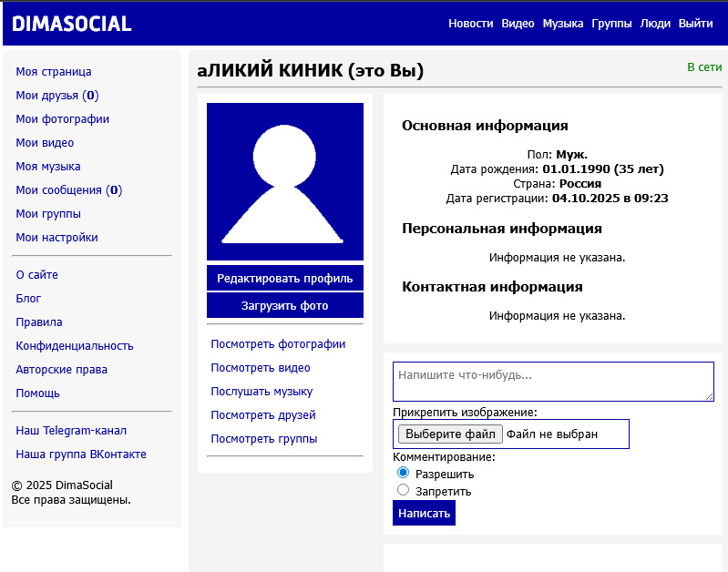Open Конфиденциальность sidebar link
This screenshot has width=728, height=572.
[x=75, y=346]
